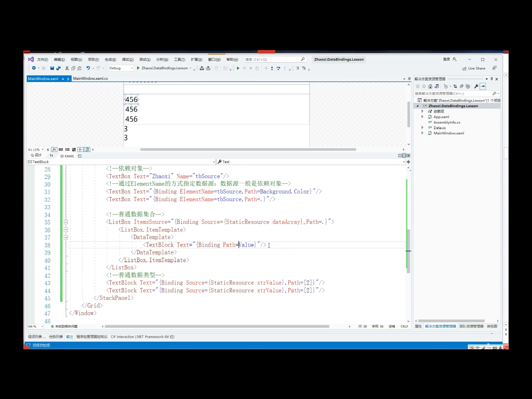The image size is (532, 399).
Task: Collapse the ListBox element at line 35
Action: pyautogui.click(x=66, y=222)
